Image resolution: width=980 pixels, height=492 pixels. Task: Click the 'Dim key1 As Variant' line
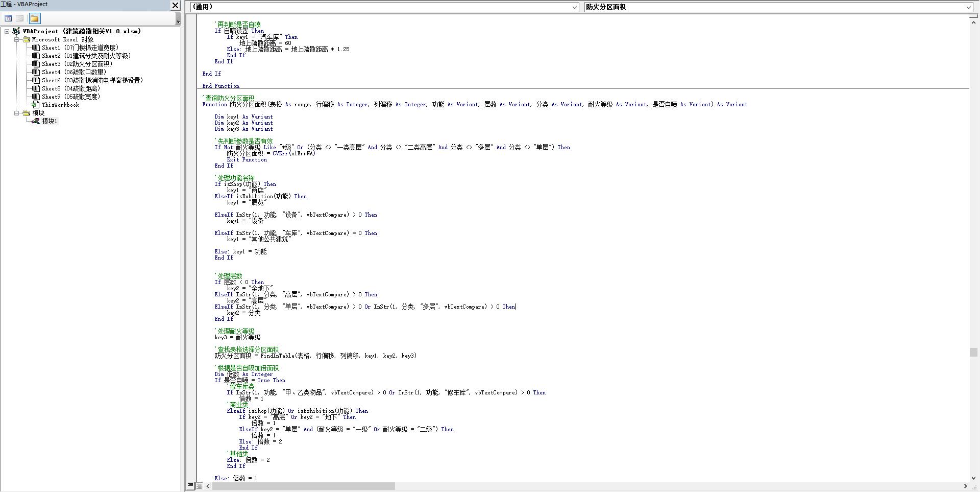[x=243, y=116]
